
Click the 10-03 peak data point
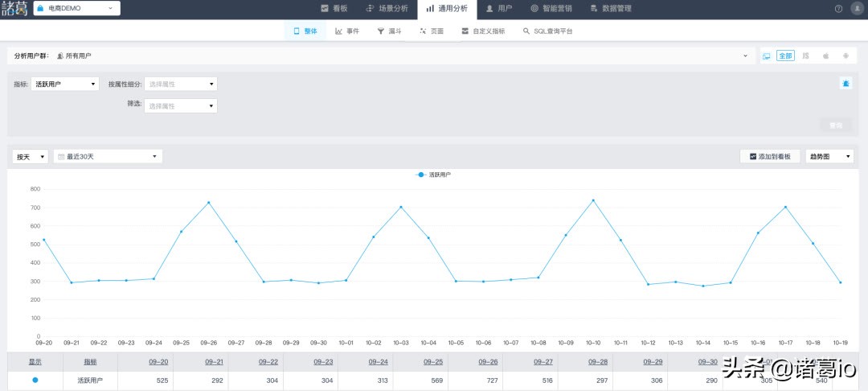pyautogui.click(x=401, y=207)
